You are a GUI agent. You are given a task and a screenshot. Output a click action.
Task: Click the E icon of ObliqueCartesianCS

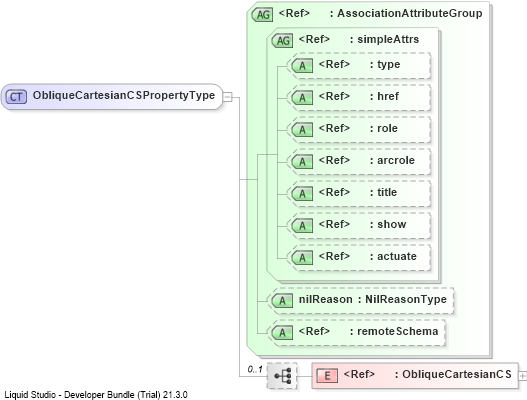327,375
